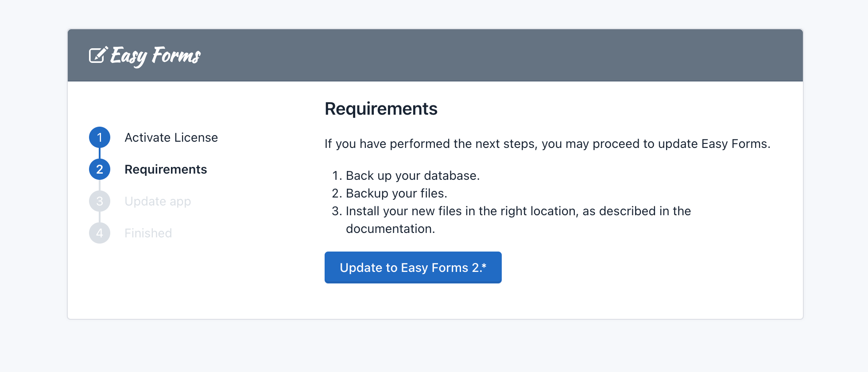This screenshot has height=372, width=868.
Task: Click the text 'Install your new files in the right location'
Action: [462, 211]
